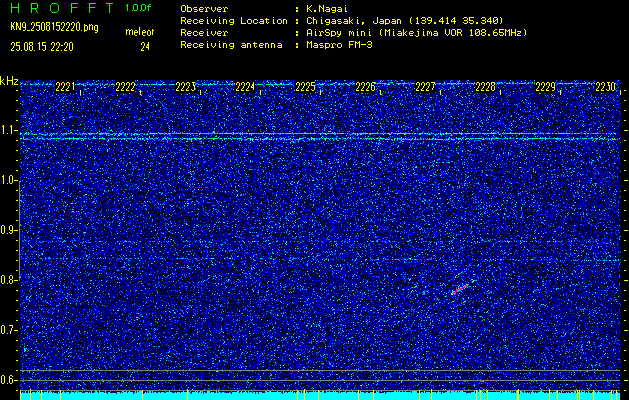The width and height of the screenshot is (629, 400).
Task: Click the Receiving antenna field label
Action: [x=231, y=45]
